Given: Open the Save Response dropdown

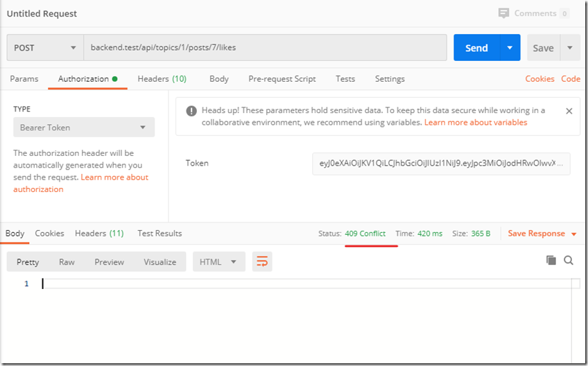Looking at the screenshot, I should click(x=542, y=233).
